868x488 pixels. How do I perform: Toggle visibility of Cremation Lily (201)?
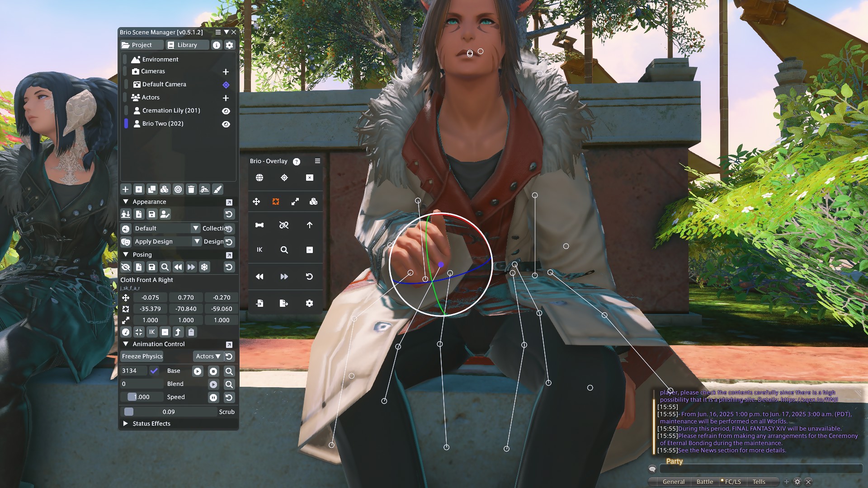tap(226, 111)
